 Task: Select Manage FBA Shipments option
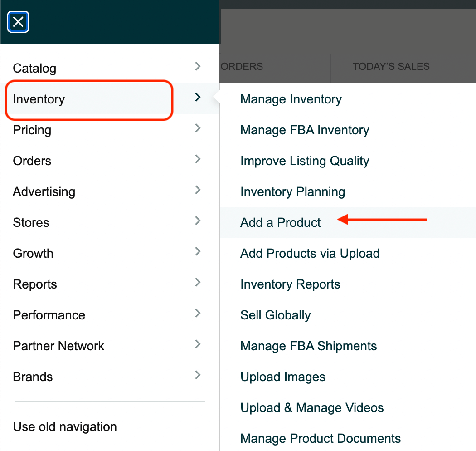(308, 346)
